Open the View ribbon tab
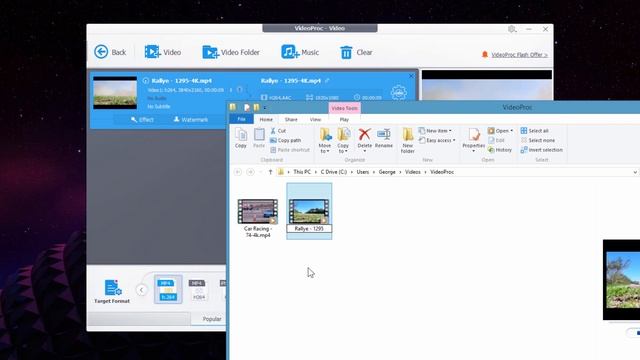The image size is (640, 360). pyautogui.click(x=315, y=120)
